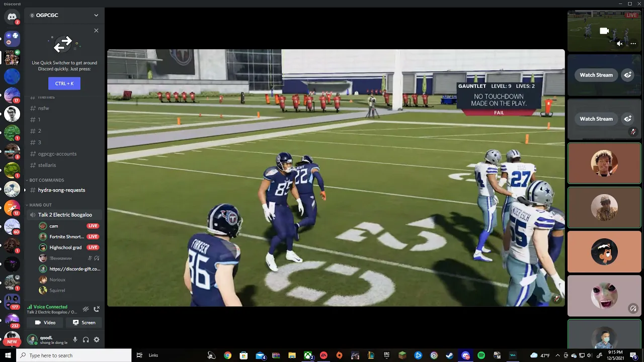
Task: Open the OGPCGC server menu dropdown
Action: tap(96, 15)
